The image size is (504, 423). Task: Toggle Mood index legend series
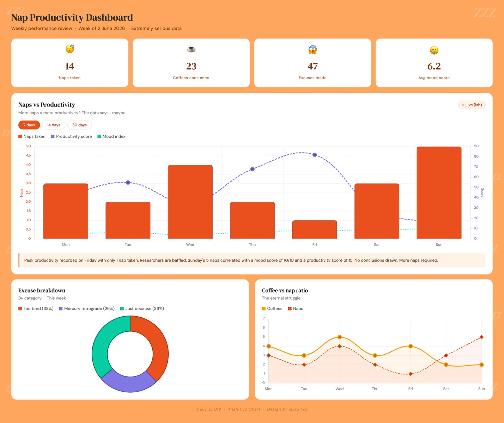point(111,136)
